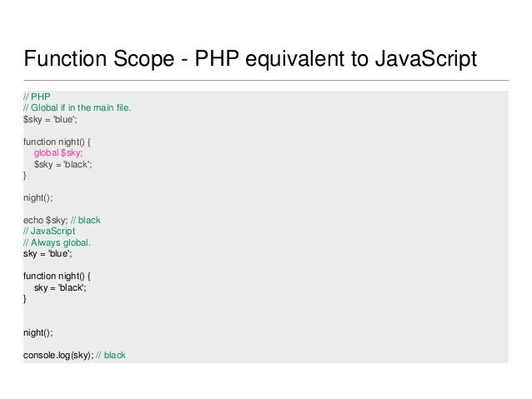Click the $sky = 'black'; PHP assignment

[x=63, y=164]
